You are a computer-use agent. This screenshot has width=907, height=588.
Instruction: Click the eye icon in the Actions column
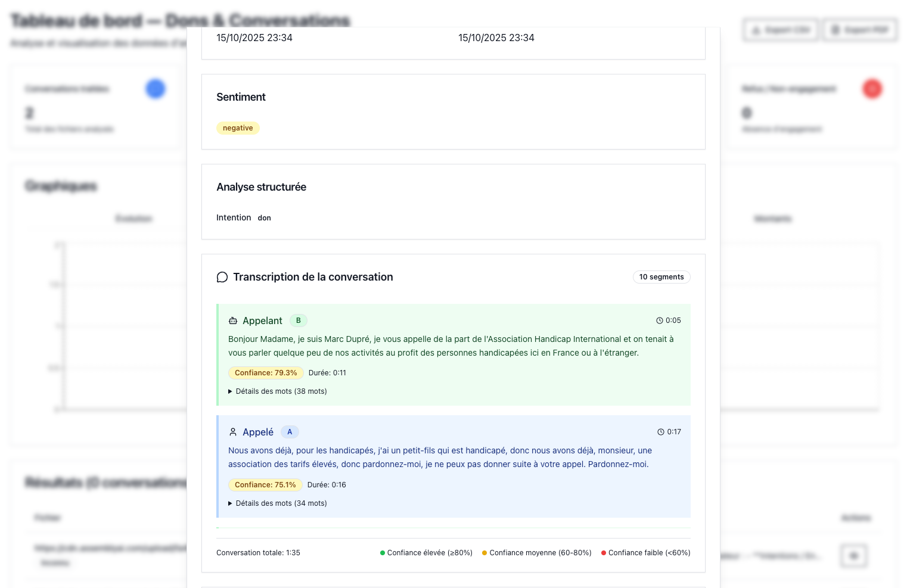[853, 556]
